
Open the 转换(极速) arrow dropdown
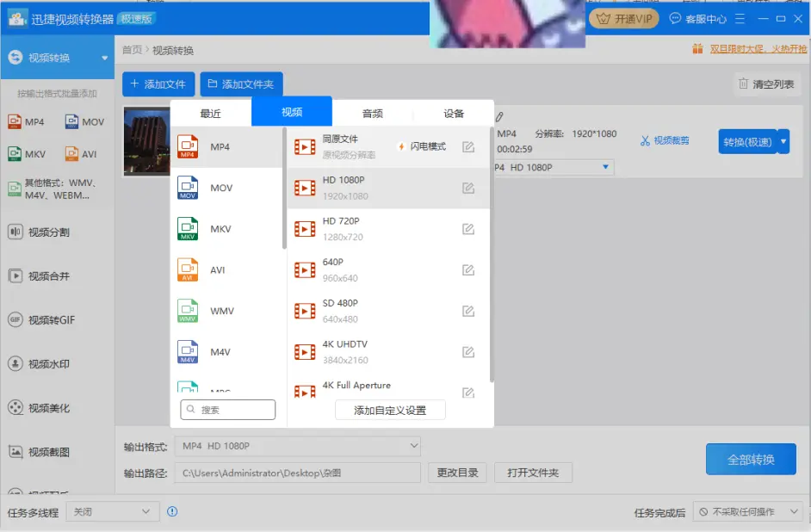click(783, 141)
